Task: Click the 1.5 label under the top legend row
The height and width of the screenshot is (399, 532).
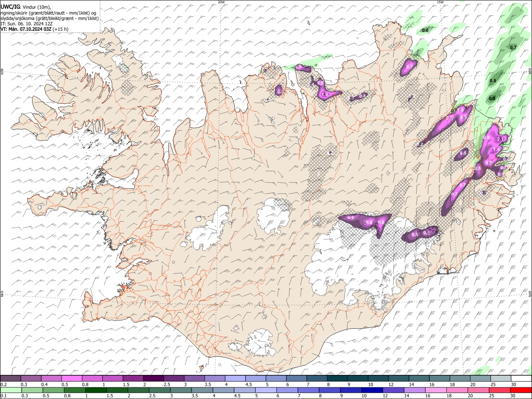Action: pyautogui.click(x=126, y=384)
